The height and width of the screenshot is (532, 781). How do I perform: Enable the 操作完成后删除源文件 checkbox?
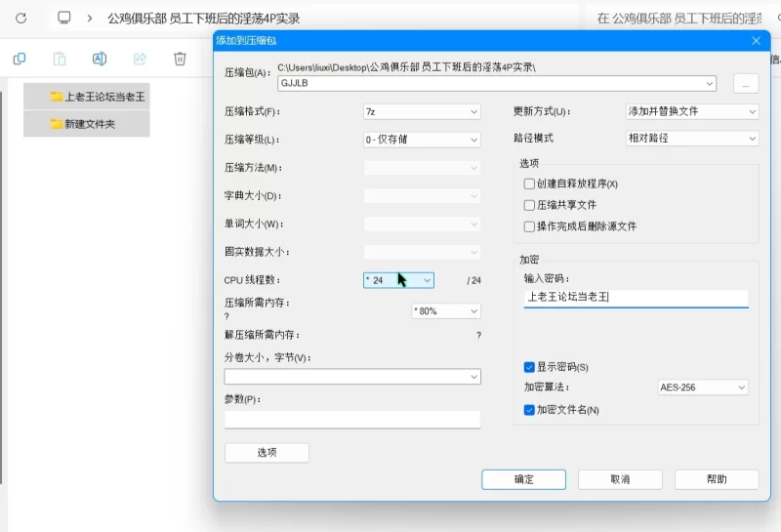(529, 226)
